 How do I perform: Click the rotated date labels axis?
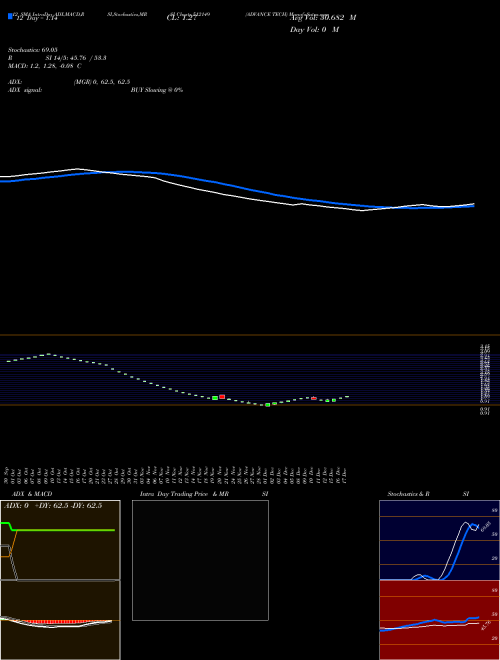pos(176,476)
